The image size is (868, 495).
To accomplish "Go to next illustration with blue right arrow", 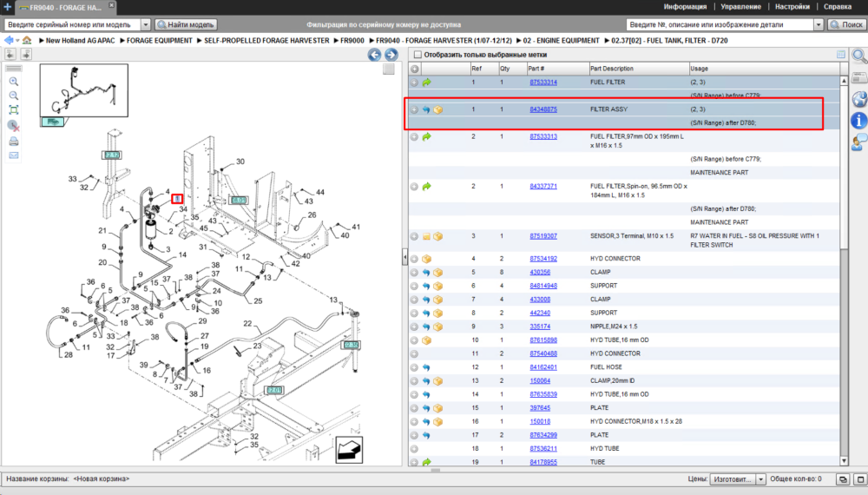I will pyautogui.click(x=391, y=54).
